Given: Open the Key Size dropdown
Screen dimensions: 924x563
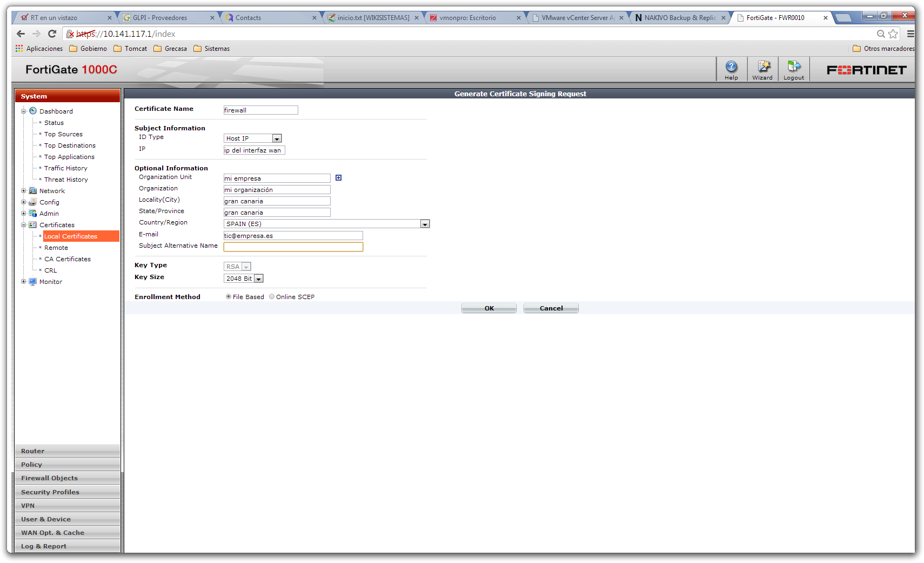Looking at the screenshot, I should coord(258,279).
